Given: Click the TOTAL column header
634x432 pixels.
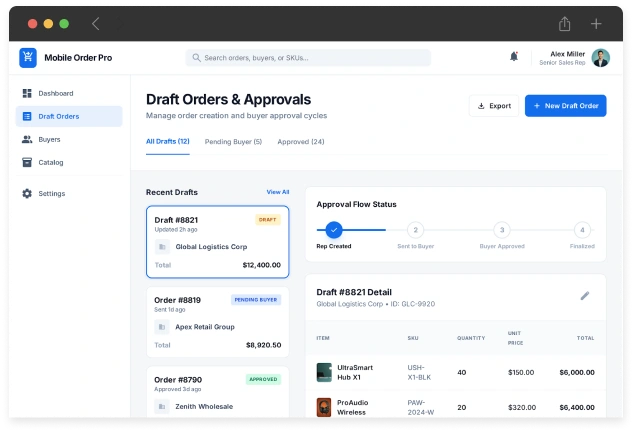Looking at the screenshot, I should tap(585, 338).
